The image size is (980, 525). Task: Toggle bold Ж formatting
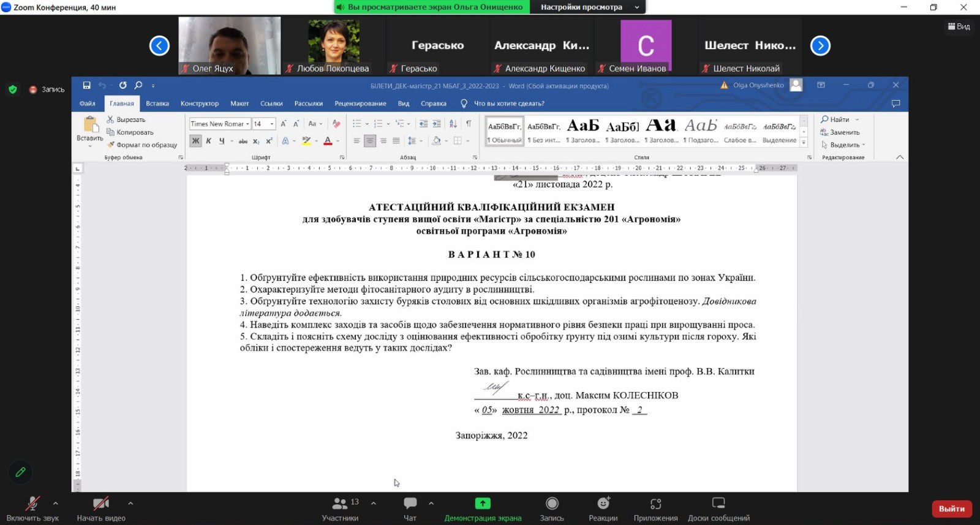(195, 141)
